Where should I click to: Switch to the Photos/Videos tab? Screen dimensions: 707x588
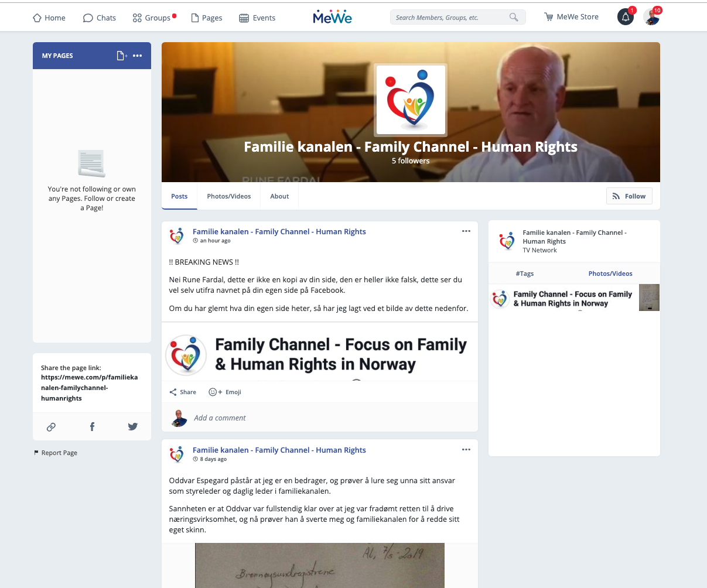click(x=228, y=196)
